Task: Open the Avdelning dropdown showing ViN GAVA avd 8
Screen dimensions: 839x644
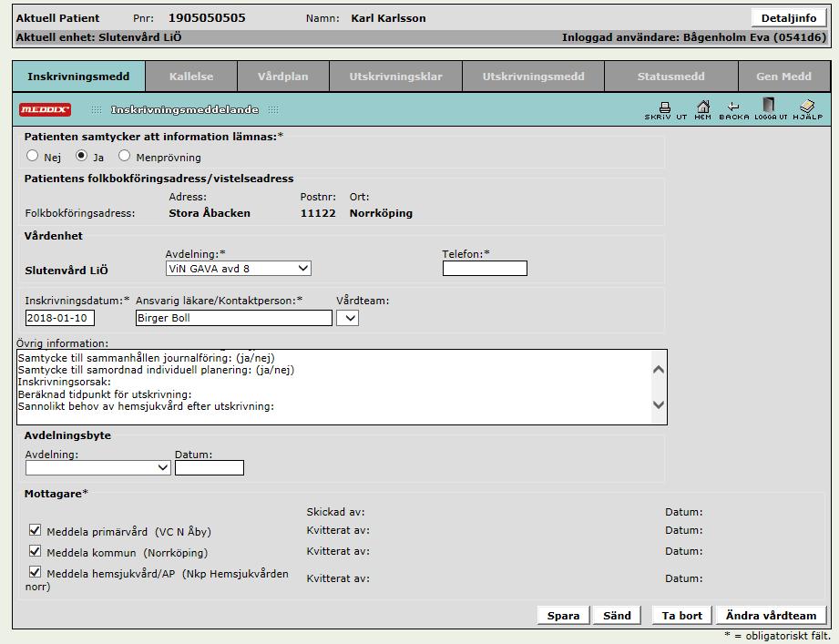Action: 238,269
